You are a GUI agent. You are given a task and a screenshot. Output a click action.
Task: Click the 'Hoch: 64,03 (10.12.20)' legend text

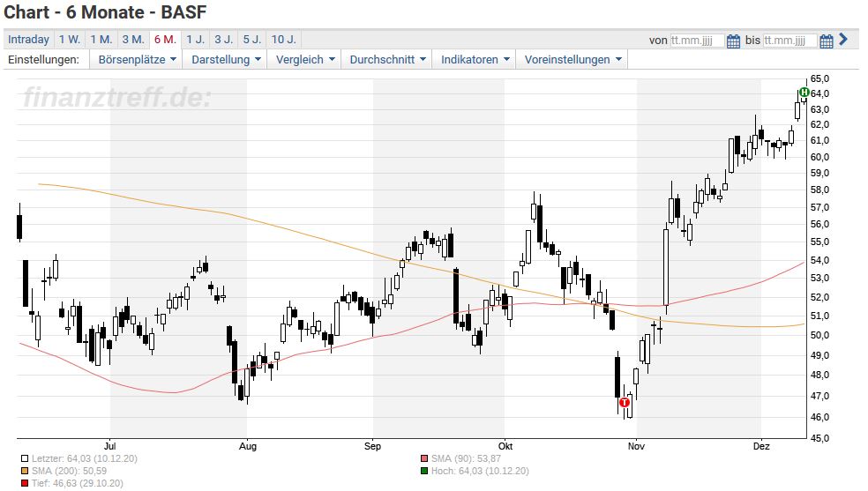coord(480,471)
